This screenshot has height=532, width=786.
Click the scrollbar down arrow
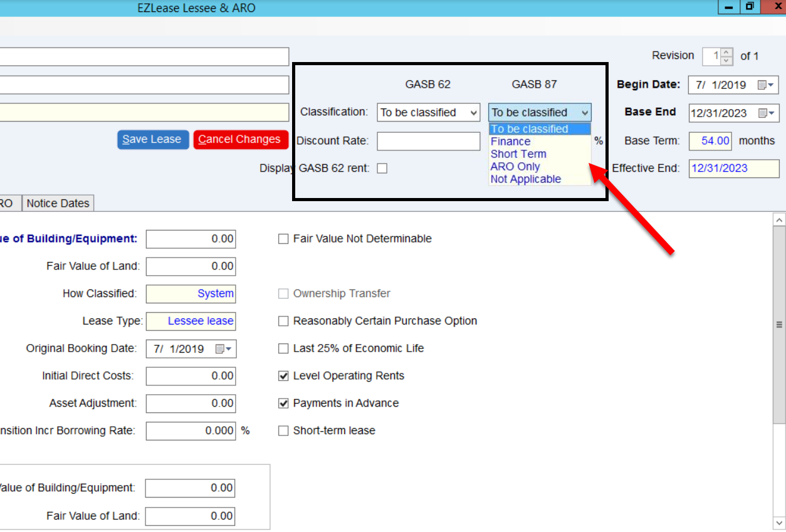coord(780,523)
